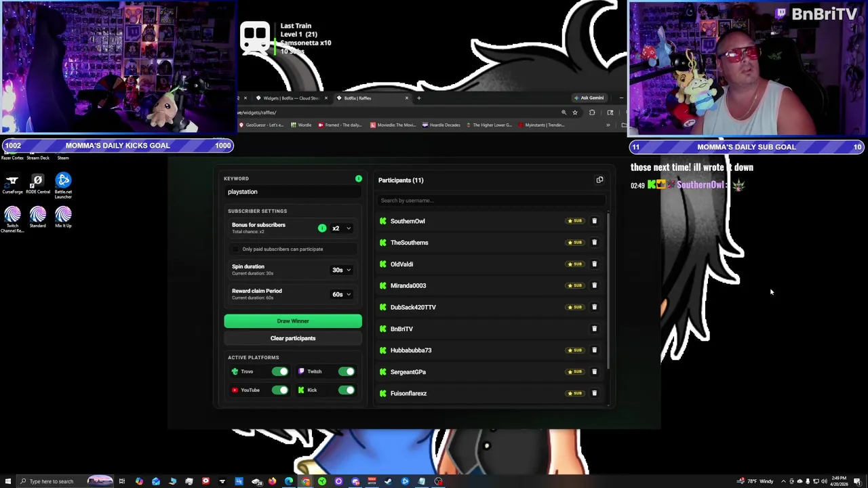
Task: Copy the participants list
Action: click(x=599, y=180)
